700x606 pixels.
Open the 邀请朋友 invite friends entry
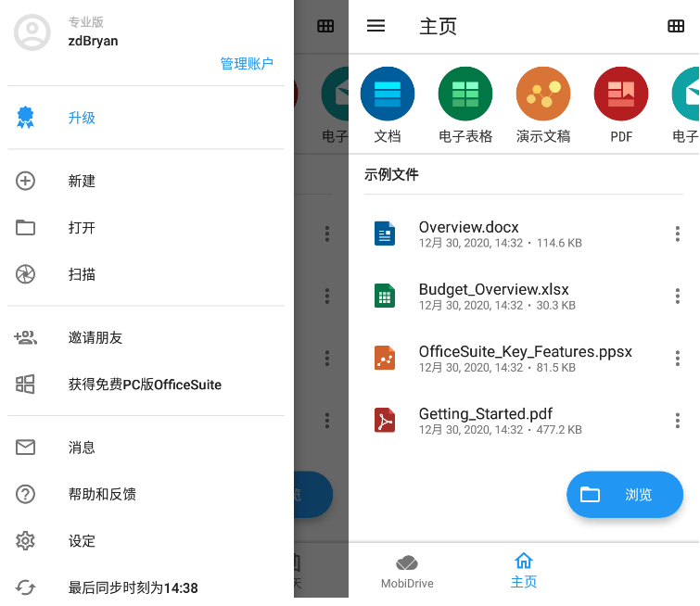point(95,337)
